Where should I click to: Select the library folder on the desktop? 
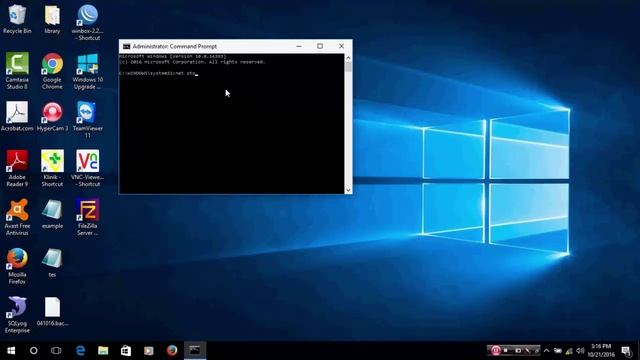click(x=52, y=19)
